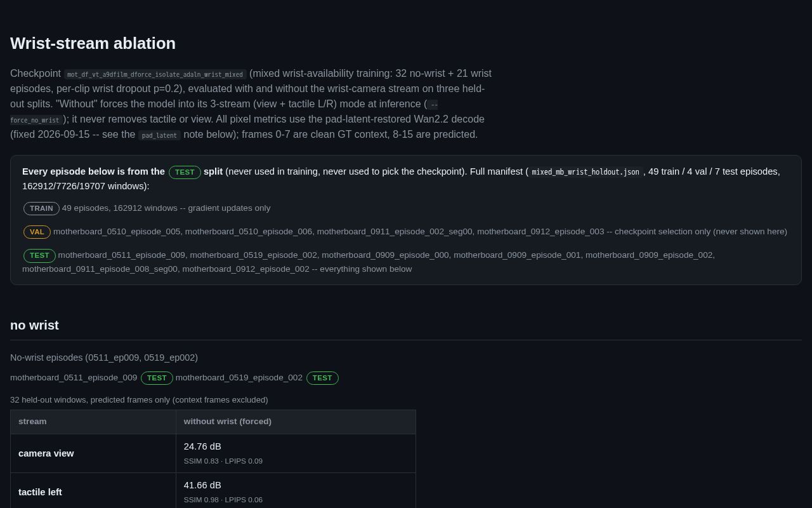Click the 'tactile left' row label
812x508 pixels.
(x=40, y=492)
